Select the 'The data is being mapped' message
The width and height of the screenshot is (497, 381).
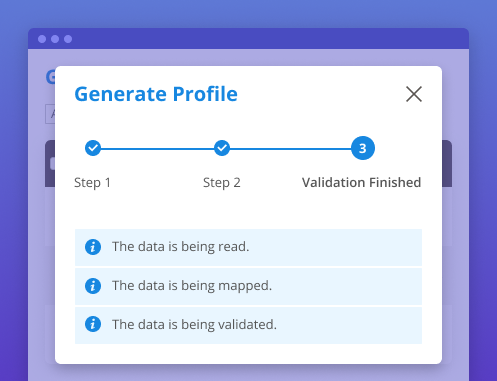tap(248, 286)
